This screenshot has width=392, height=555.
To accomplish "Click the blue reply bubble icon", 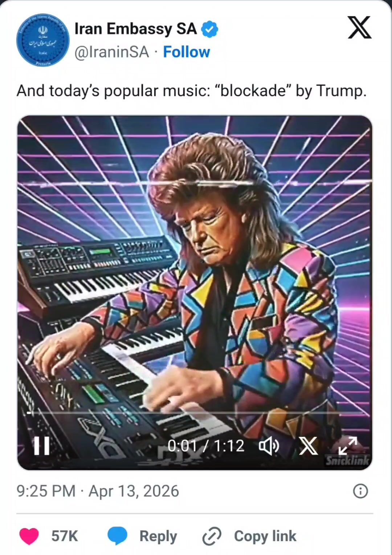I will pos(117,536).
